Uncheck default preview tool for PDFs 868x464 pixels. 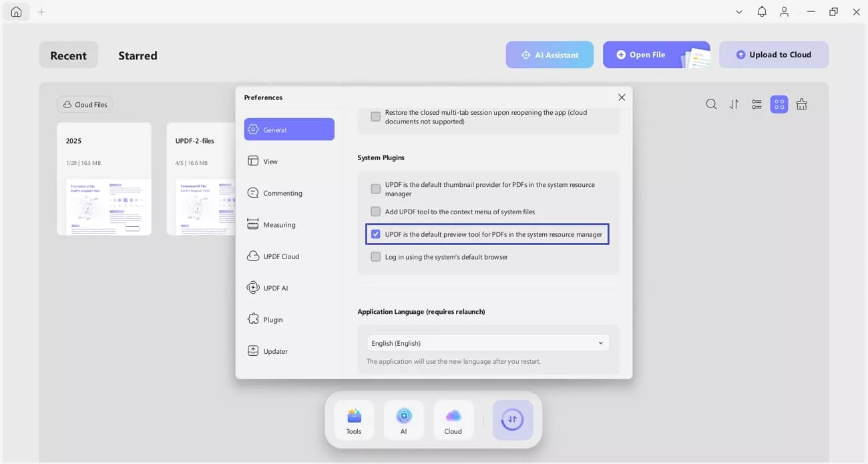pos(376,234)
